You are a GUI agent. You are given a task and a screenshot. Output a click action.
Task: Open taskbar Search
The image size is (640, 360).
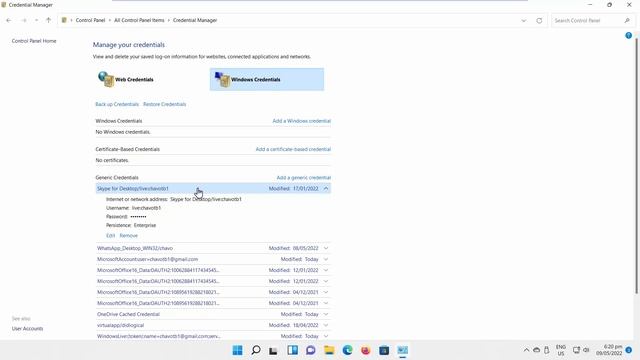pos(256,350)
